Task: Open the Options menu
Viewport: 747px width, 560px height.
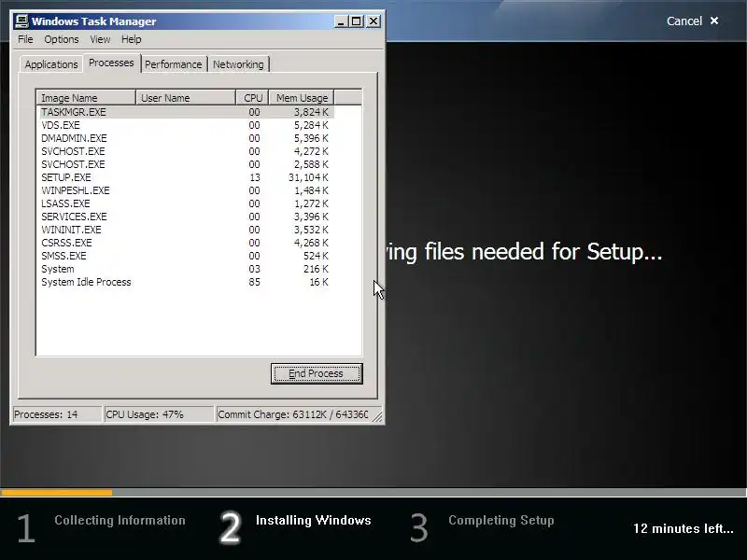Action: [x=62, y=39]
